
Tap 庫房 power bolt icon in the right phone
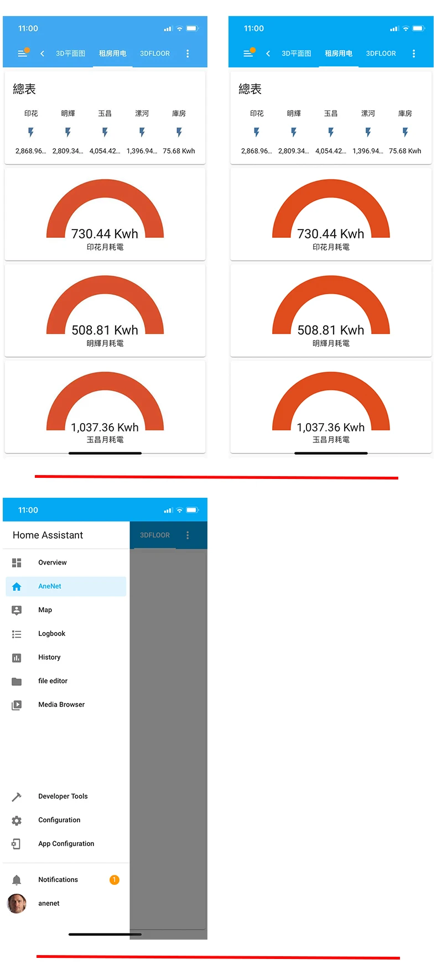pyautogui.click(x=405, y=132)
